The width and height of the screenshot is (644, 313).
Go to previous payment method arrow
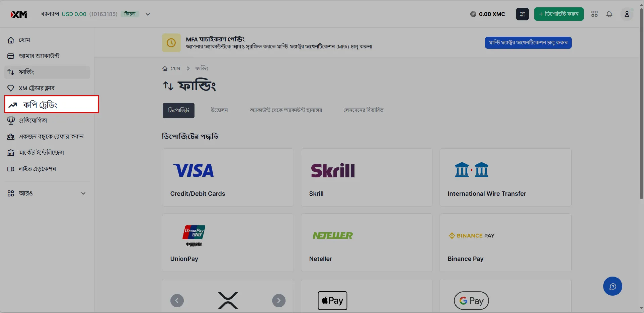point(177,301)
